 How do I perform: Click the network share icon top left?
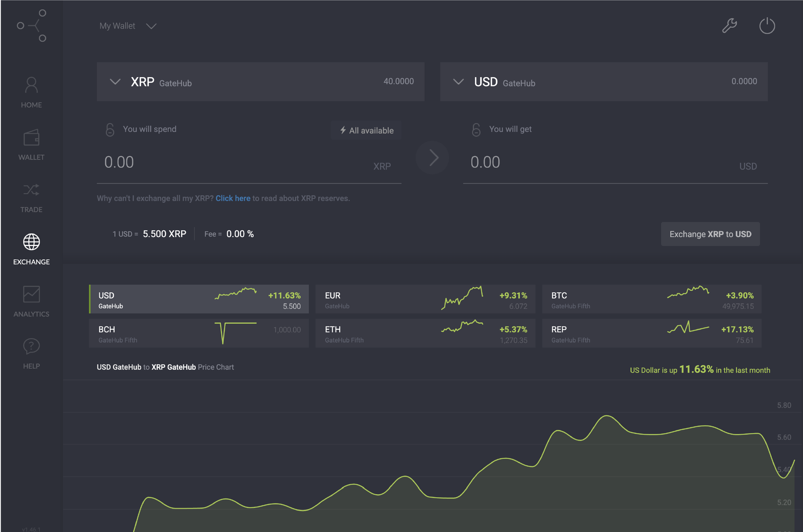coord(31,26)
